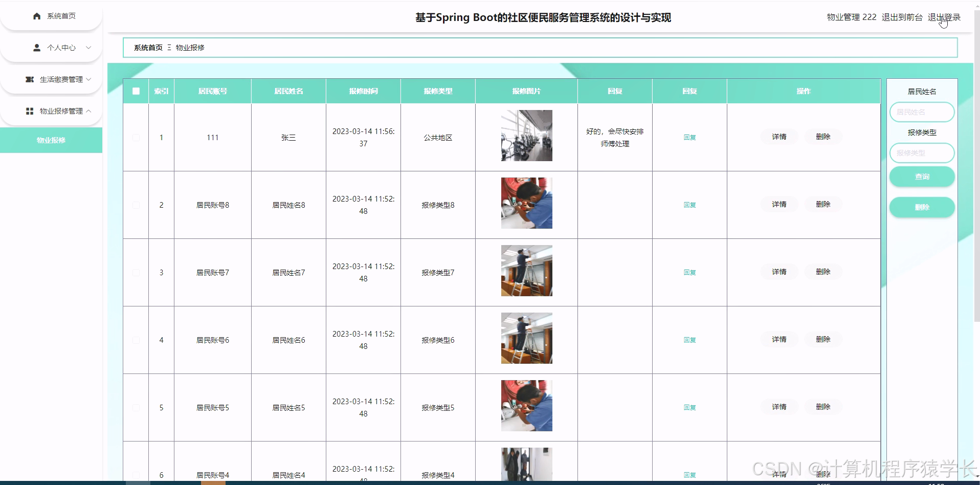
Task: Open 详情 for 居民账号5 row
Action: point(779,407)
